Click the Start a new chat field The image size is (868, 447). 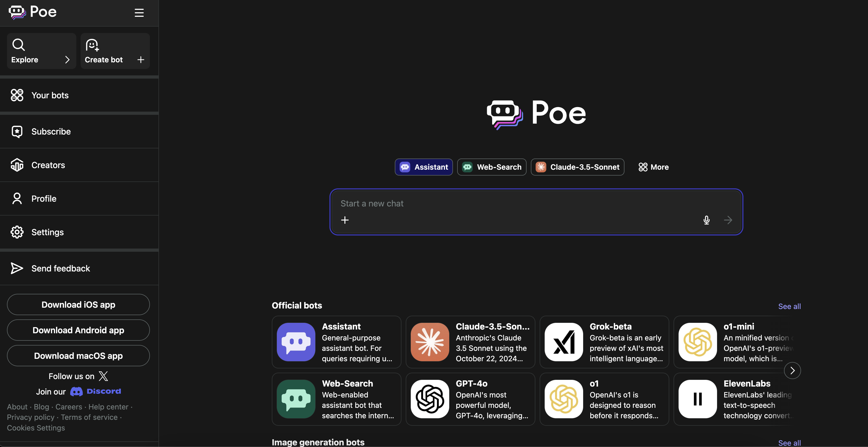click(505, 204)
